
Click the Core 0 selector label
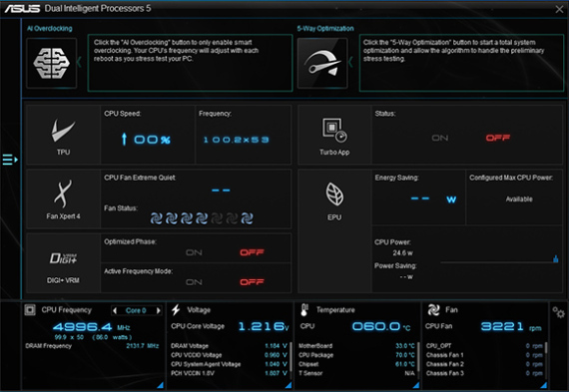point(136,310)
